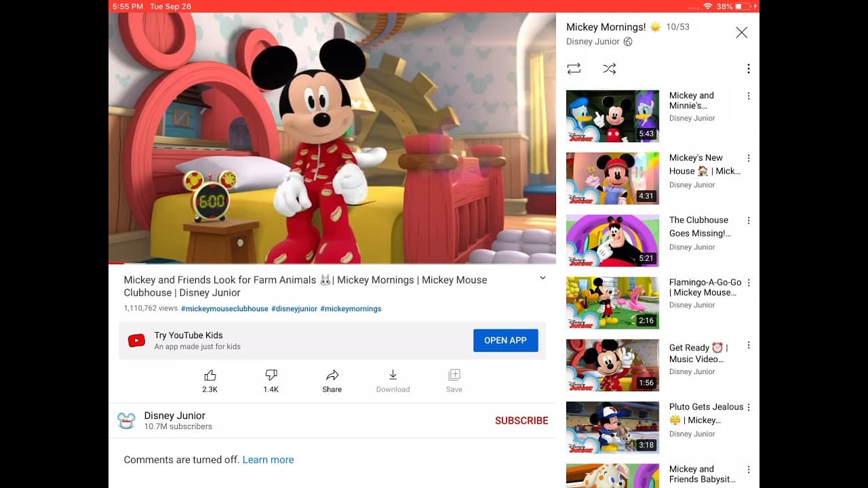Image resolution: width=868 pixels, height=488 pixels.
Task: Click the '1,110,762 views' text
Action: (151, 308)
